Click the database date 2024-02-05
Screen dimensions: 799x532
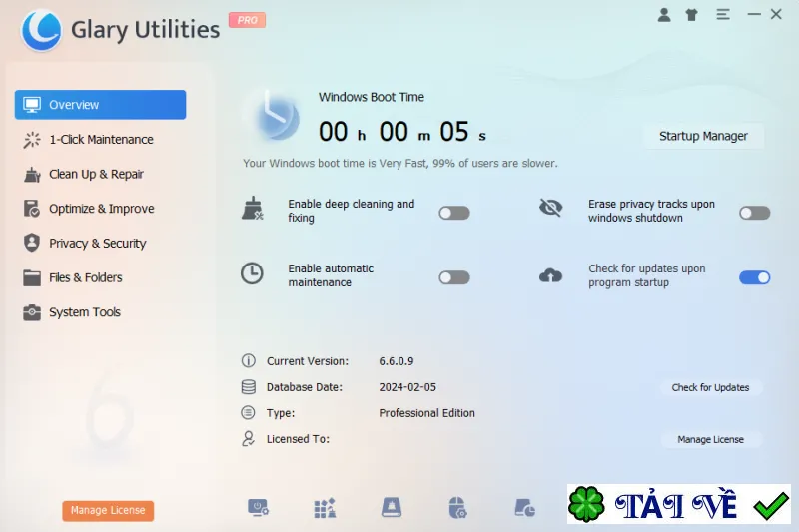pyautogui.click(x=407, y=387)
